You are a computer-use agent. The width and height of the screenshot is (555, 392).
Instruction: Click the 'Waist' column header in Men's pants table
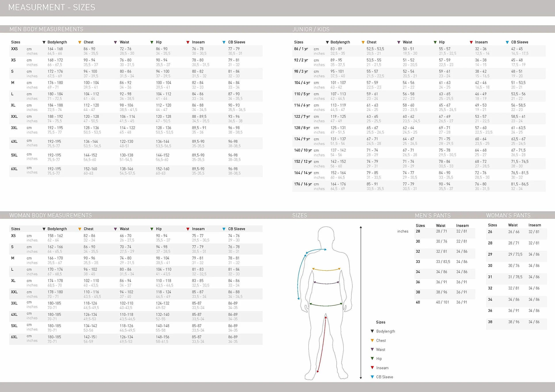pos(441,226)
